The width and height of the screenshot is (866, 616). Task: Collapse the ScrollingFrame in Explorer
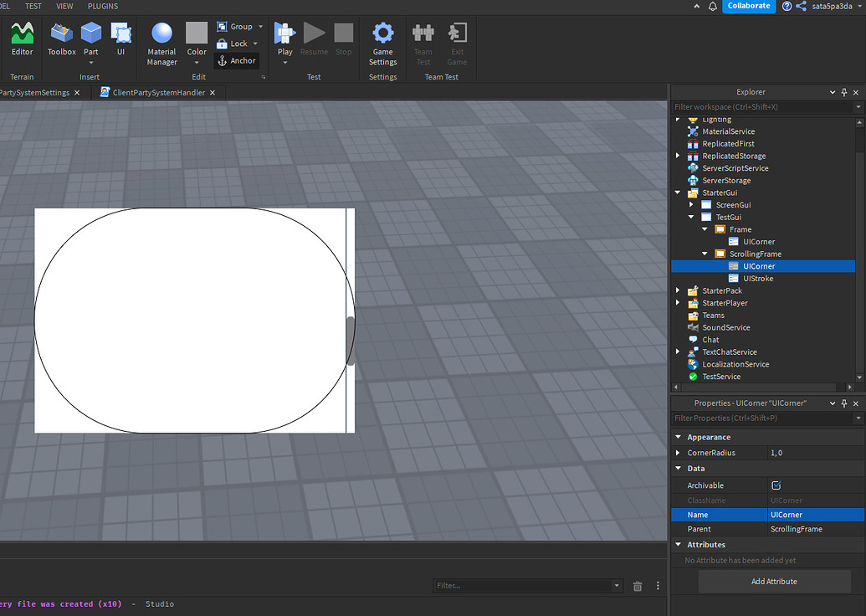[x=704, y=253]
